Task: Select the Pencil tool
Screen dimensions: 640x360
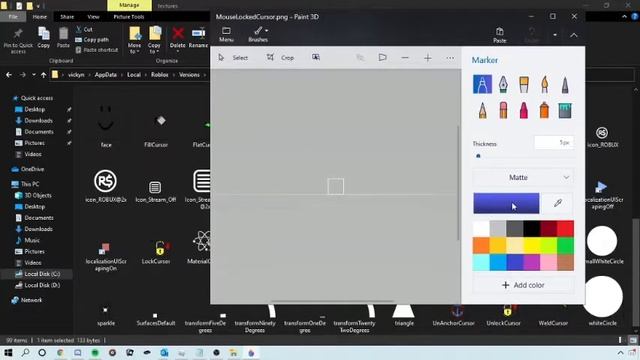Action: click(x=482, y=110)
